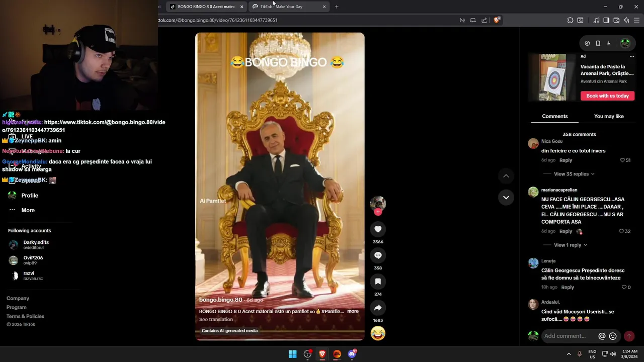Screen dimensions: 644x362
Task: Follow creator with the red plus badge
Action: 378,212
